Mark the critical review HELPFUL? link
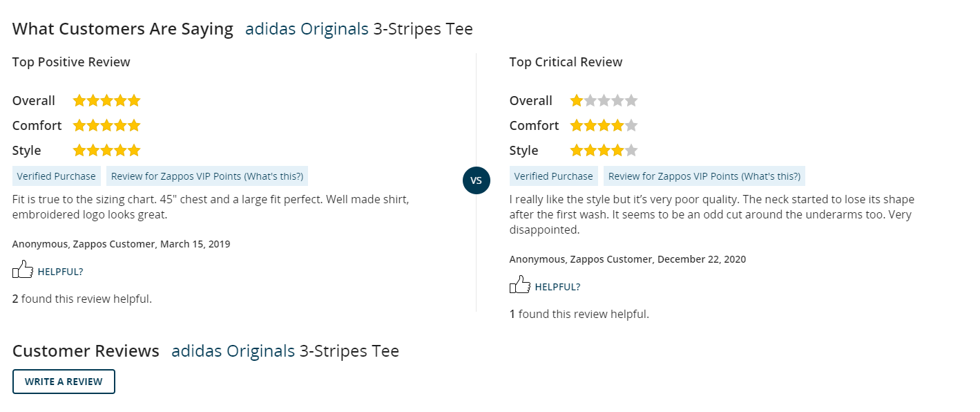 point(557,287)
